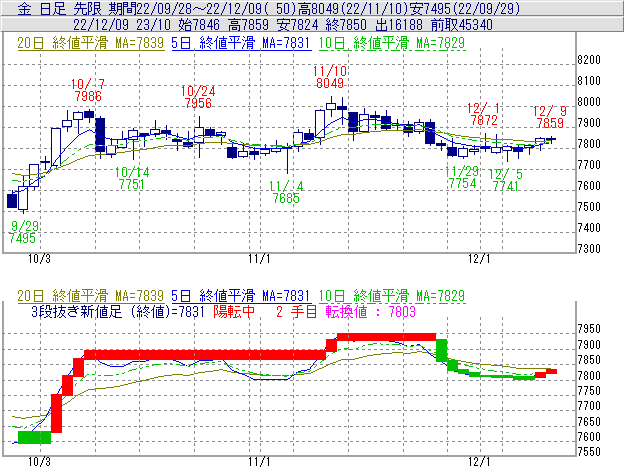The image size is (624, 475).
Task: Click the 10/24 7956 high label
Action: [198, 97]
